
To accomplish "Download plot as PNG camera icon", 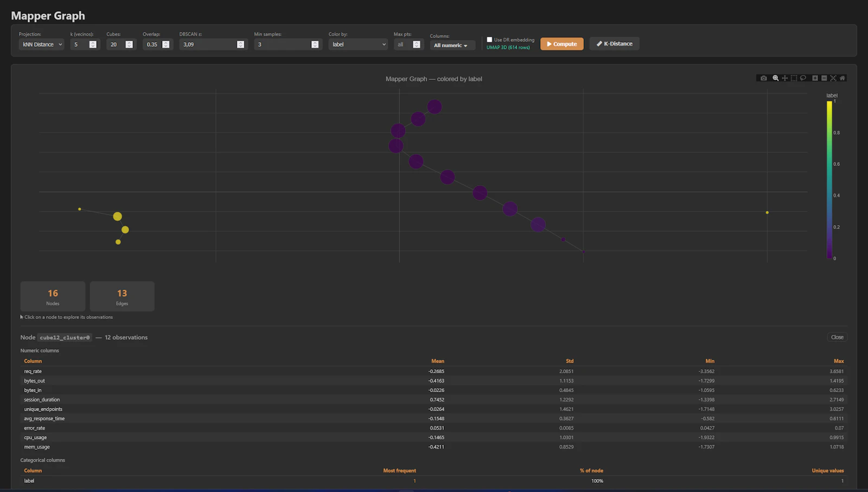I will (763, 78).
